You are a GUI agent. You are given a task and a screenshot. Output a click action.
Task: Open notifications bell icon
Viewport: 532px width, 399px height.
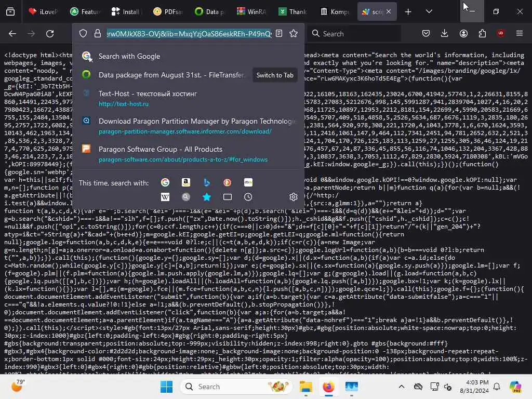[x=497, y=387]
